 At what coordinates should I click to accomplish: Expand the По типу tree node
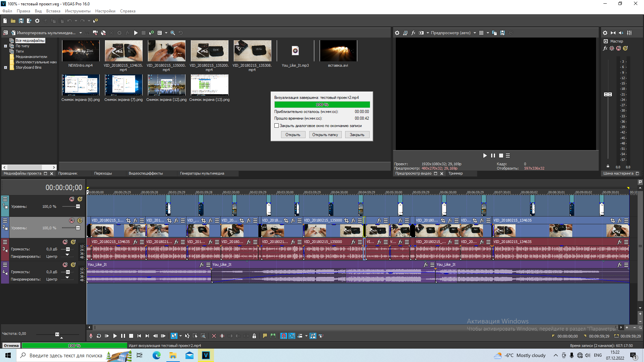(5, 46)
